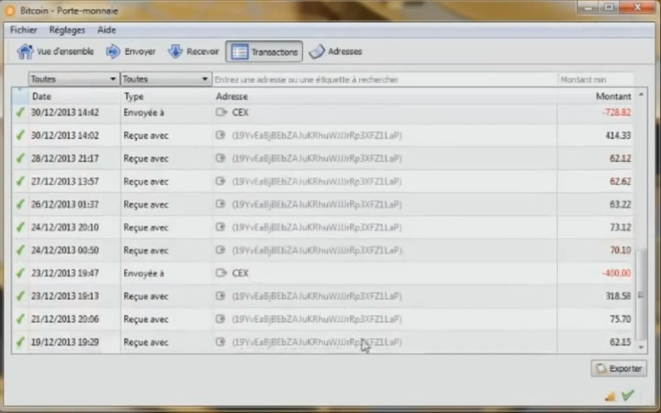
Task: Select the amount 70.10
Action: pos(620,250)
